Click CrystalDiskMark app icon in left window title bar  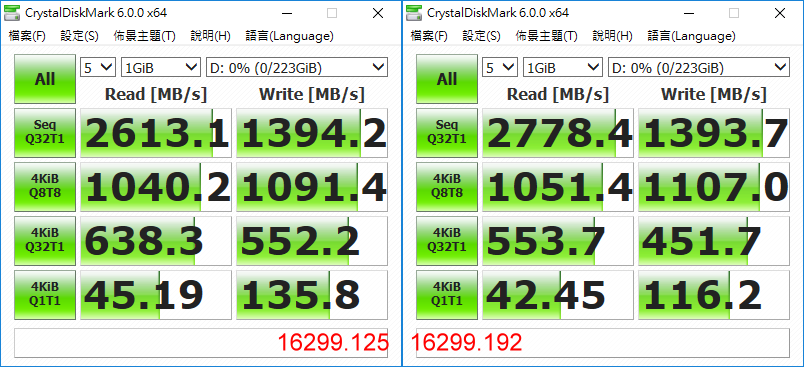11,13
